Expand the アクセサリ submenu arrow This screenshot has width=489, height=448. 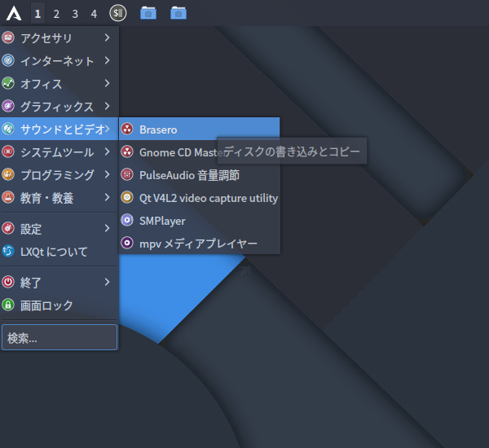(x=108, y=37)
